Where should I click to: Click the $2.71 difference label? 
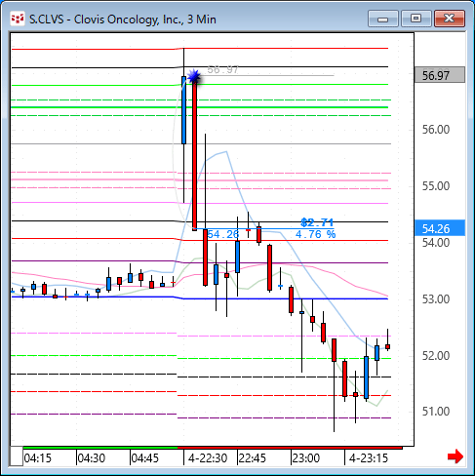[317, 222]
